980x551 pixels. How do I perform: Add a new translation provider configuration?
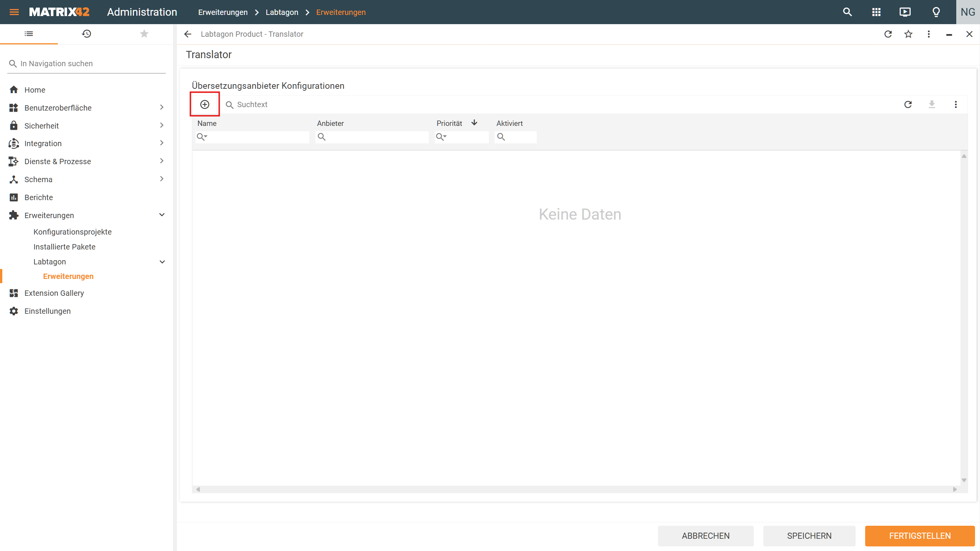205,104
